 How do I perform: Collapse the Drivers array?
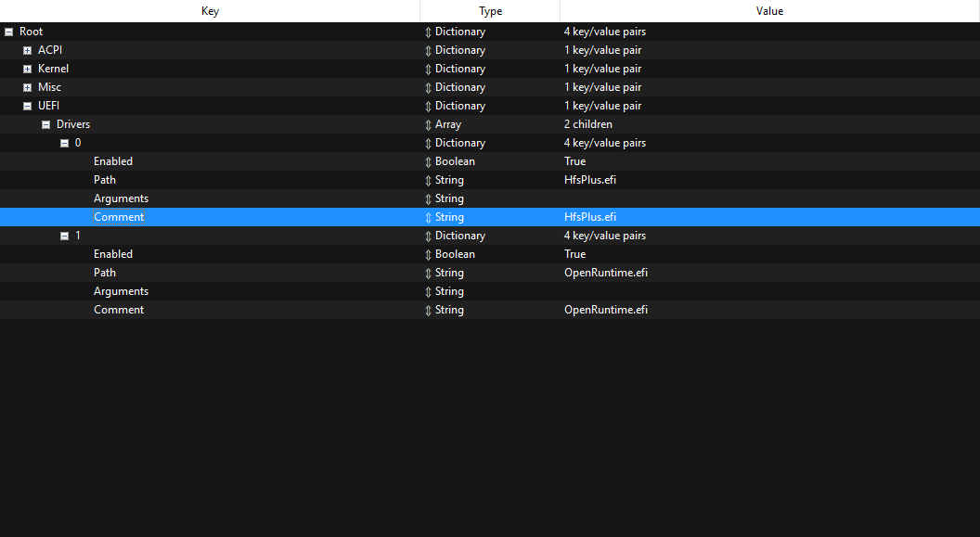pos(45,123)
